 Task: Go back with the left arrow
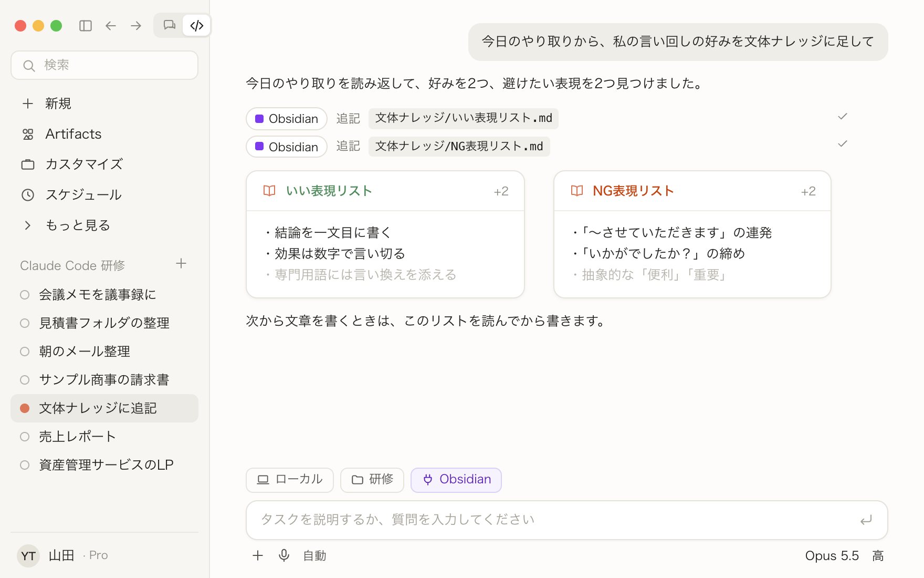click(111, 26)
